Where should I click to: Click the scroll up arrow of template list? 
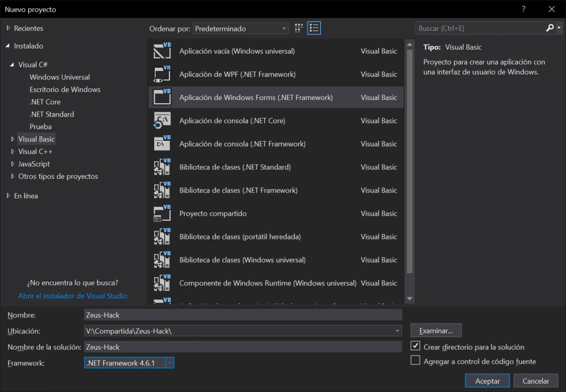coord(410,45)
